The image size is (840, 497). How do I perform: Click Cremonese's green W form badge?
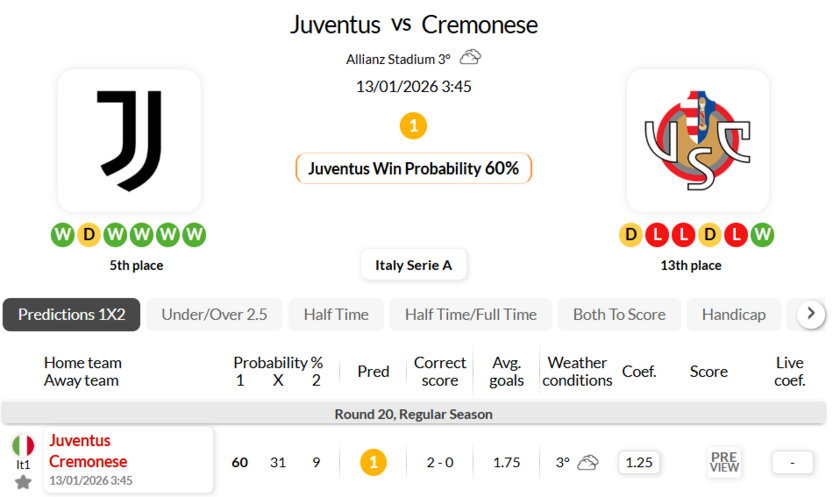tap(762, 235)
